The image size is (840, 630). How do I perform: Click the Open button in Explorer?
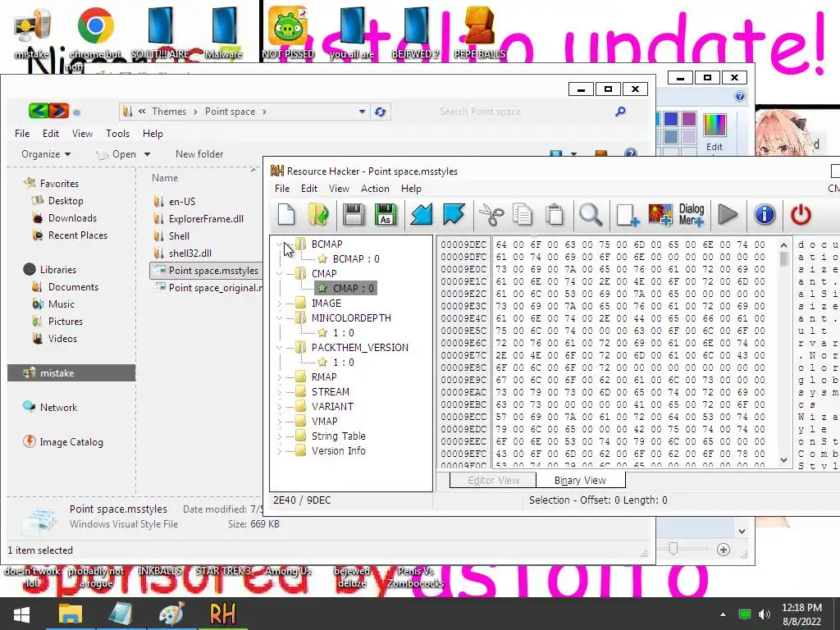tap(123, 154)
